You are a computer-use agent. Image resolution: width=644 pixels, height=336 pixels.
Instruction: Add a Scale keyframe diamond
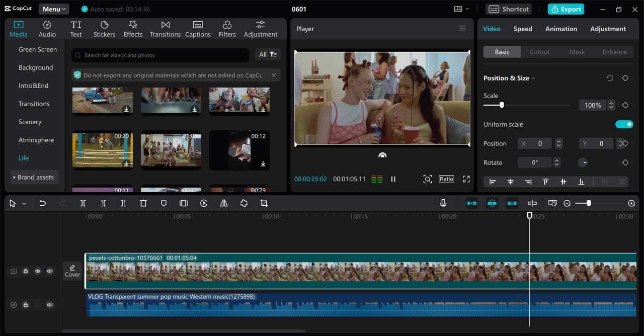pyautogui.click(x=625, y=105)
